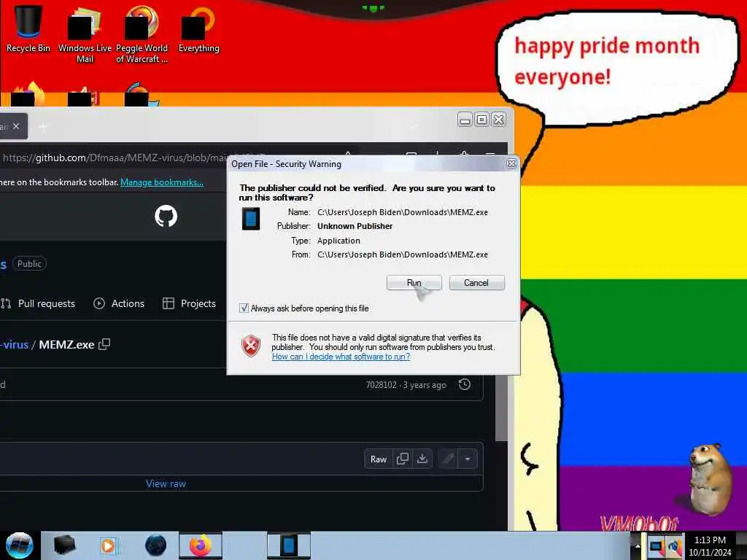Show hidden tray icons arrow
This screenshot has width=747, height=560.
coord(638,545)
